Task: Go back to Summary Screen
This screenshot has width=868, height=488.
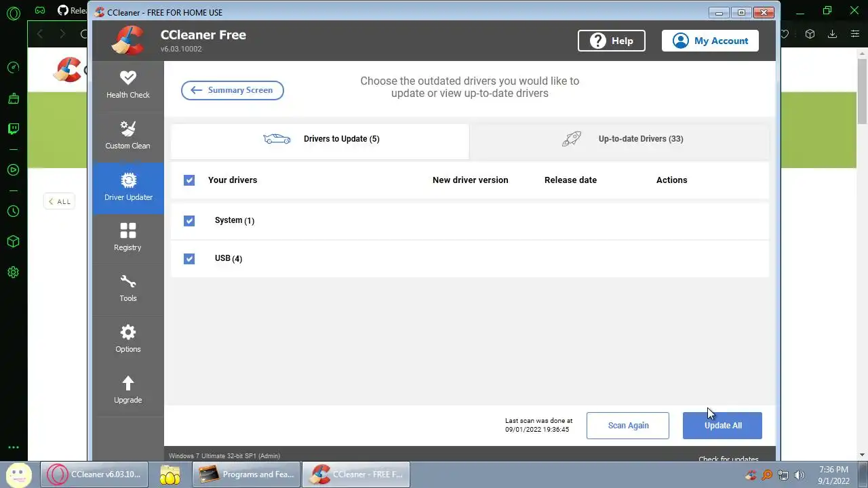Action: click(x=232, y=90)
